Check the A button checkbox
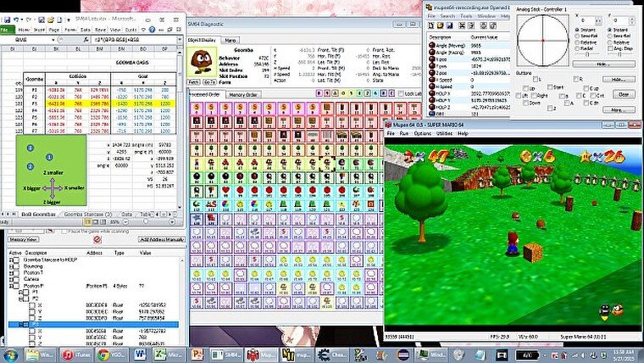 [x=566, y=103]
